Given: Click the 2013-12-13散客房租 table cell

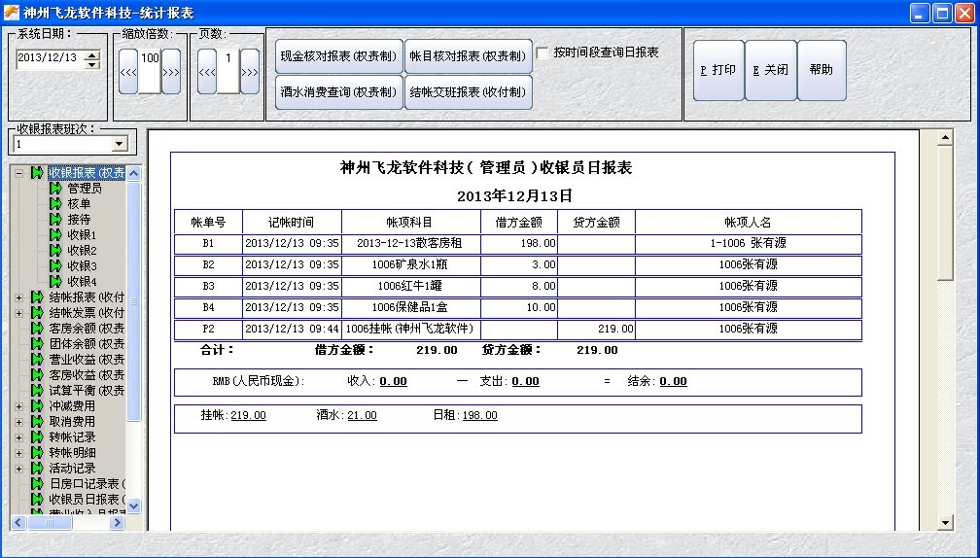Looking at the screenshot, I should [x=410, y=244].
